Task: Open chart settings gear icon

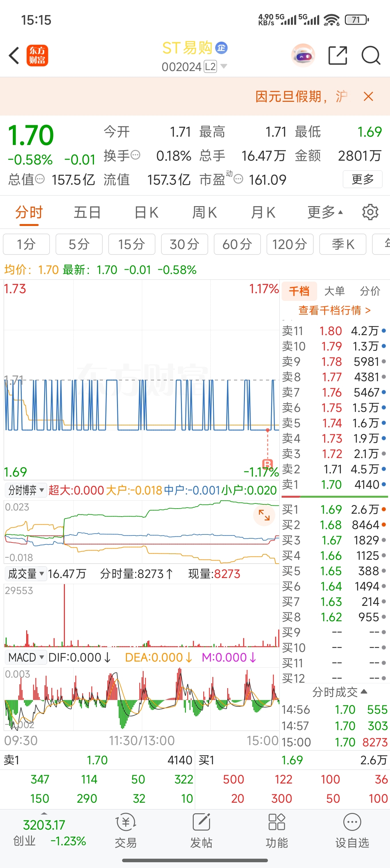Action: point(370,212)
